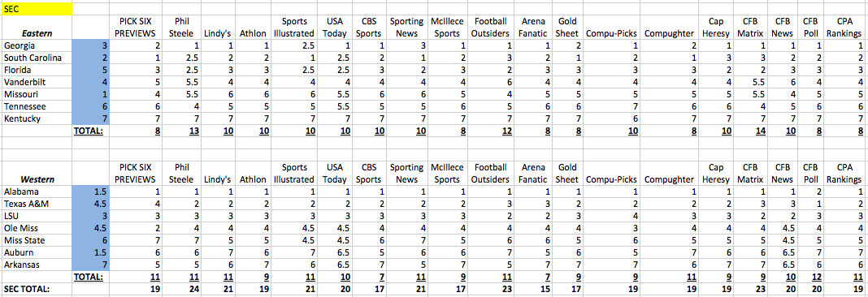This screenshot has width=868, height=297.
Task: Click Phil Steele header in Eastern table
Action: (181, 28)
